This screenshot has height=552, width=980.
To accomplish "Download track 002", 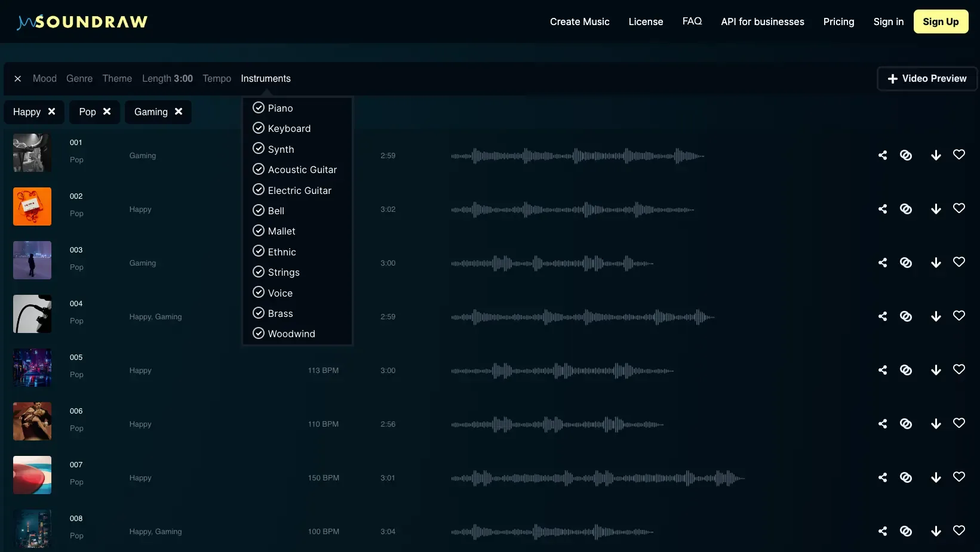I will (x=936, y=209).
